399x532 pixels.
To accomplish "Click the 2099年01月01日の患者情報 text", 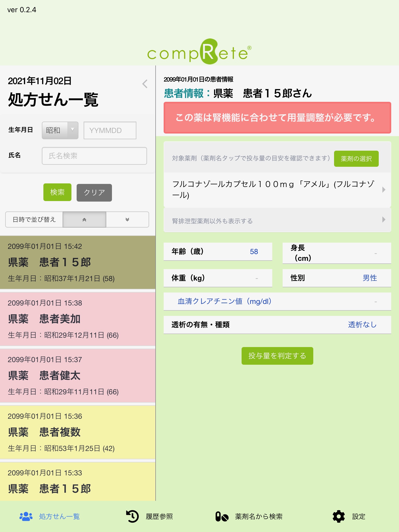I will pos(198,79).
